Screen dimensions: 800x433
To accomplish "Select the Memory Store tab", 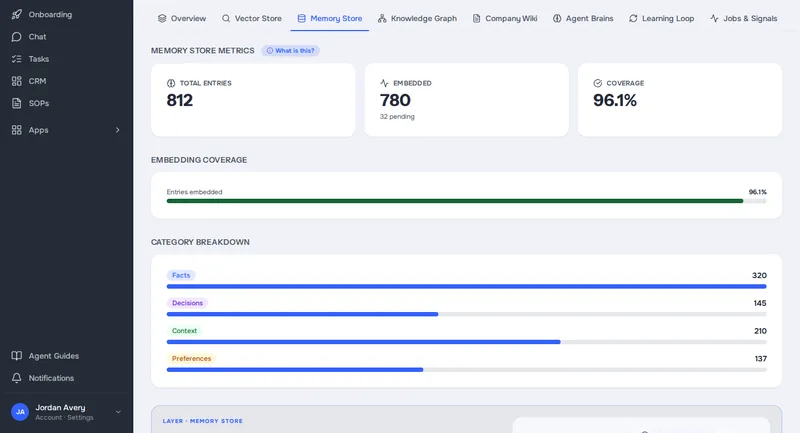I will (x=330, y=18).
